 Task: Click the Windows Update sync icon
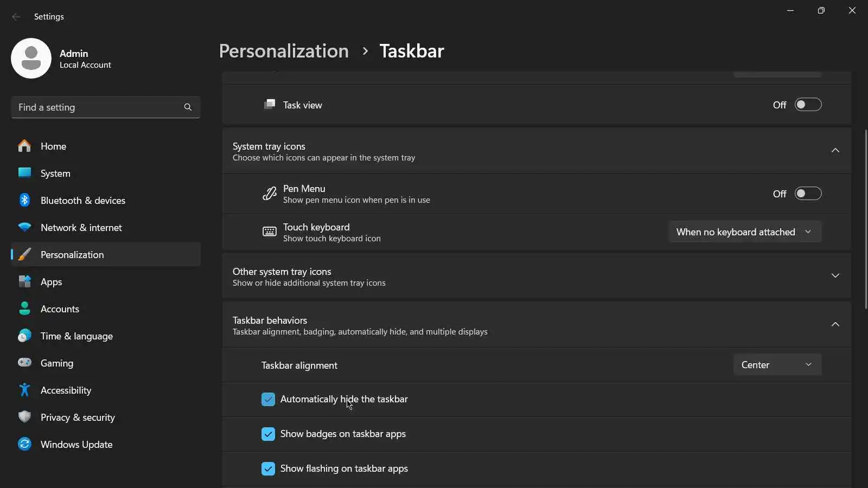point(24,444)
